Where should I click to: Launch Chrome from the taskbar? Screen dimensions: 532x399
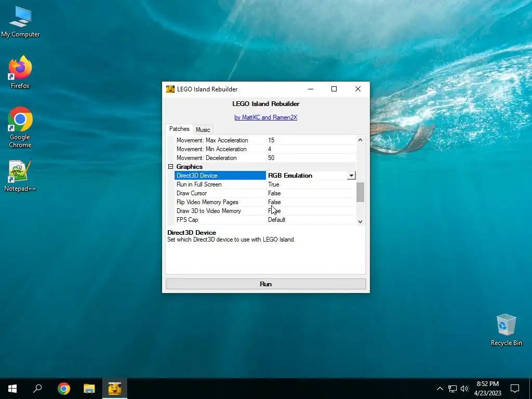[x=63, y=389]
